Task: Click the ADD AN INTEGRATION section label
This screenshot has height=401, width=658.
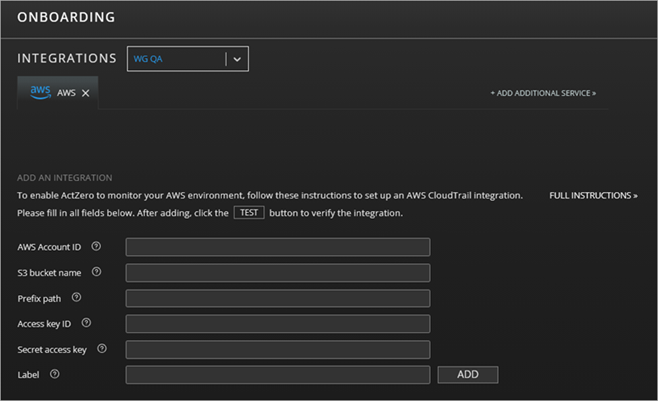Action: pyautogui.click(x=65, y=178)
